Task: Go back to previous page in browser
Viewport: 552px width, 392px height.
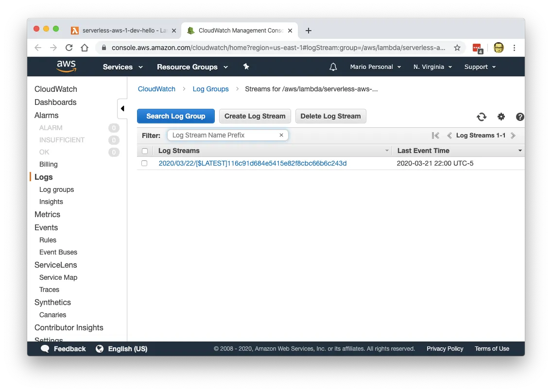Action: point(38,48)
